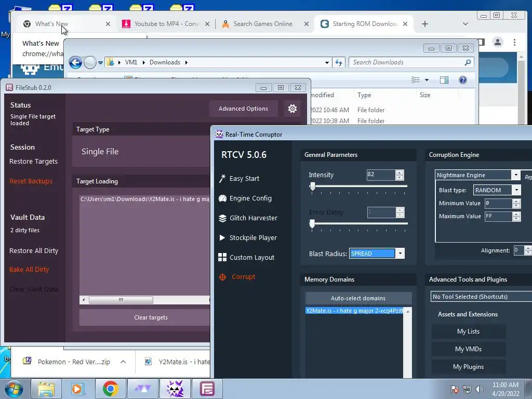
Task: Click the Engine Config gauge icon
Action: coord(222,198)
